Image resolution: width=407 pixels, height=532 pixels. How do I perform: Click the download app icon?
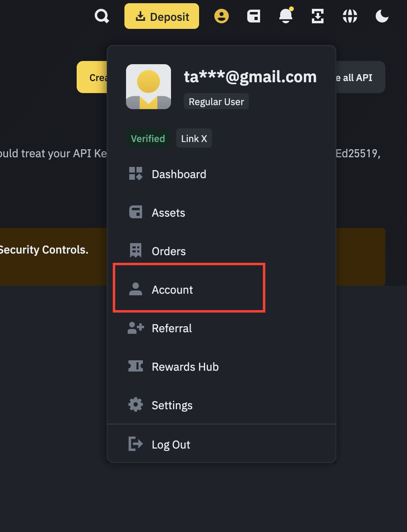317,16
